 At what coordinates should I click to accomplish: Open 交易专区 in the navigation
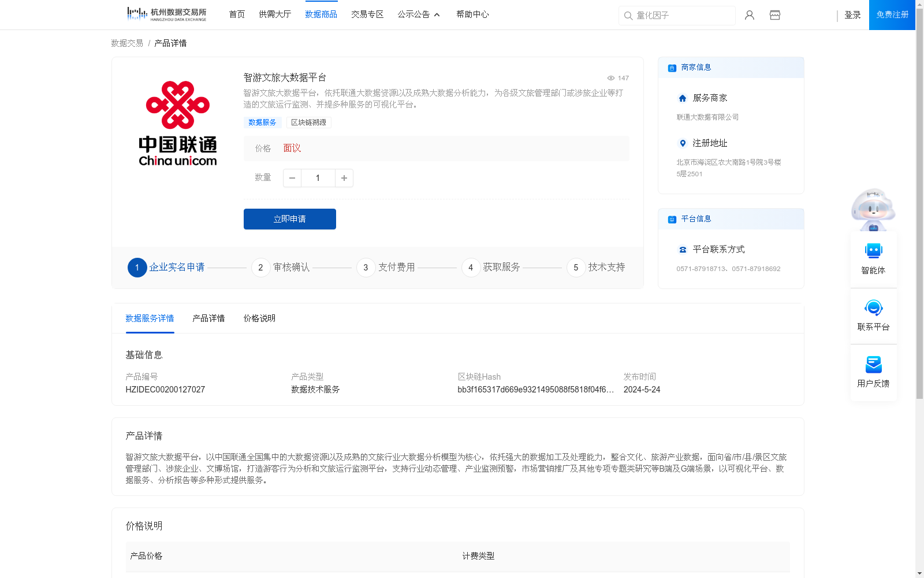click(367, 14)
